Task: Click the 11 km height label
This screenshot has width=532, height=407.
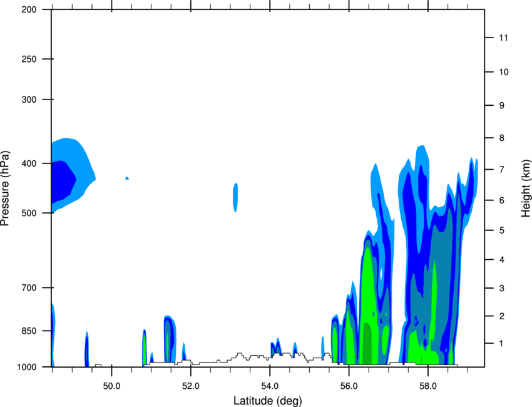Action: click(x=504, y=38)
